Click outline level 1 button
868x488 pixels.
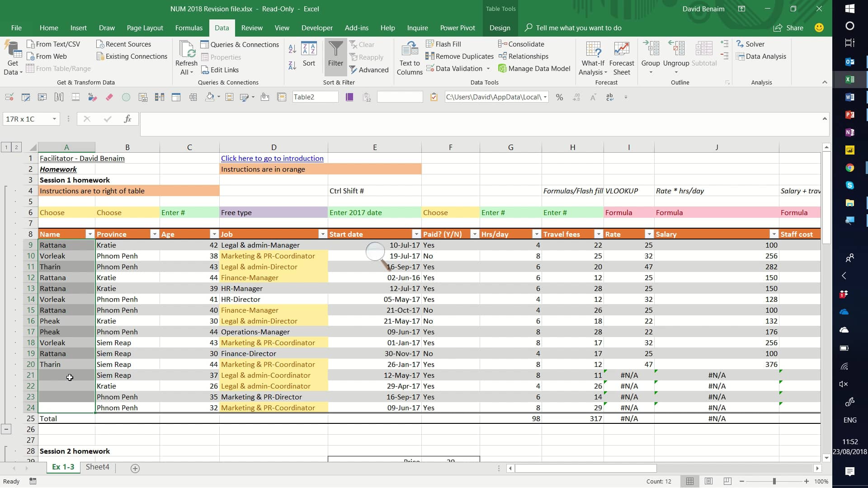tap(6, 147)
